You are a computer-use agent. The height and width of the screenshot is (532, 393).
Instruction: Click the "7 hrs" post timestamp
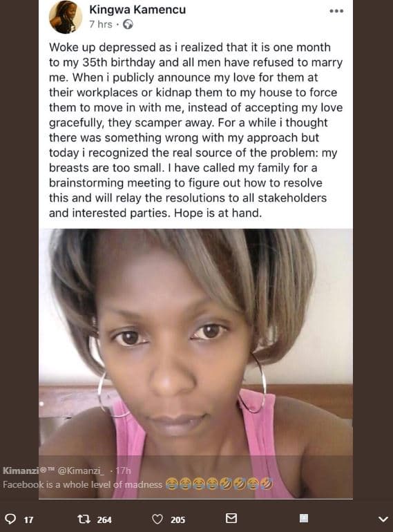tap(100, 24)
